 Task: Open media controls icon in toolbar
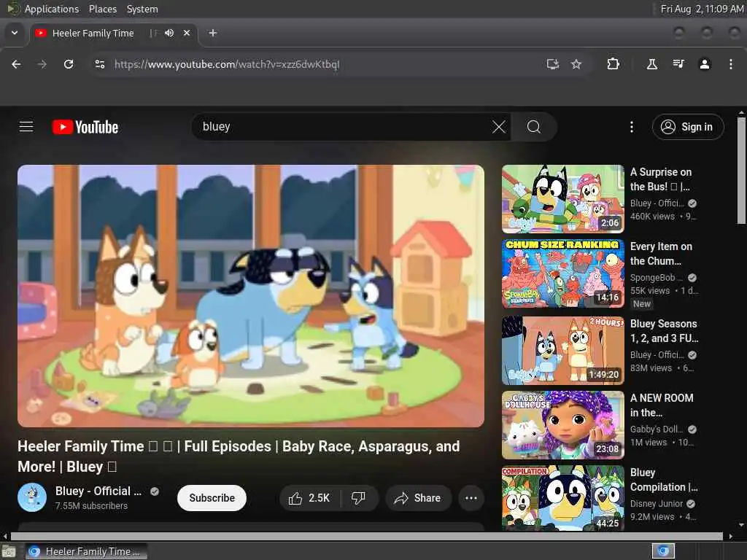point(678,64)
